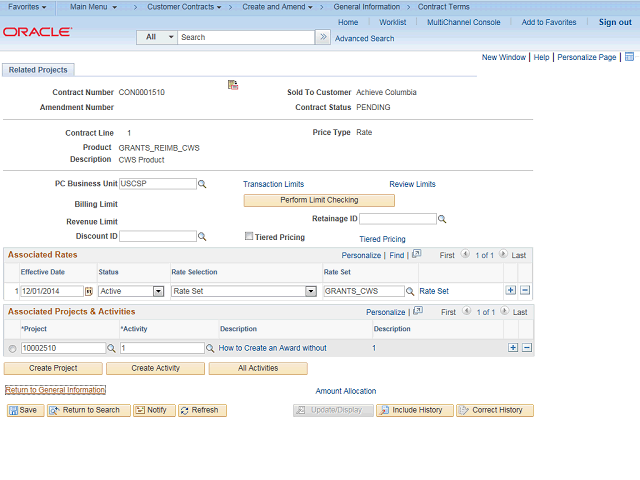Click the Include History button
The width and height of the screenshot is (640, 480).
point(415,410)
